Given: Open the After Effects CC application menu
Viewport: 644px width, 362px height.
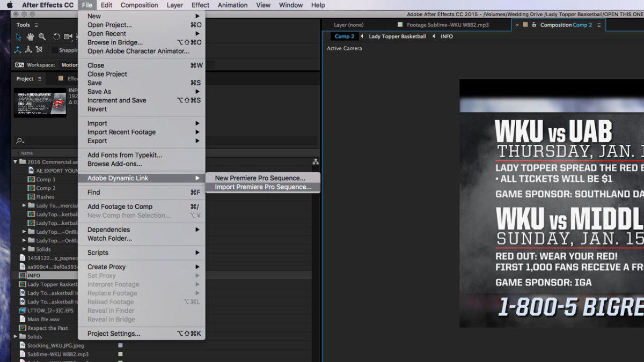Looking at the screenshot, I should pos(48,5).
